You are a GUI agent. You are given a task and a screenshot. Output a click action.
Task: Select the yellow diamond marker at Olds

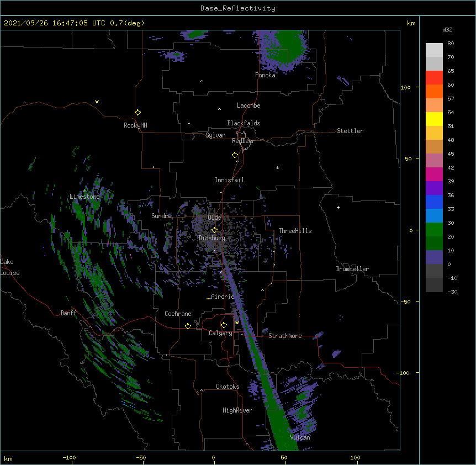214,230
